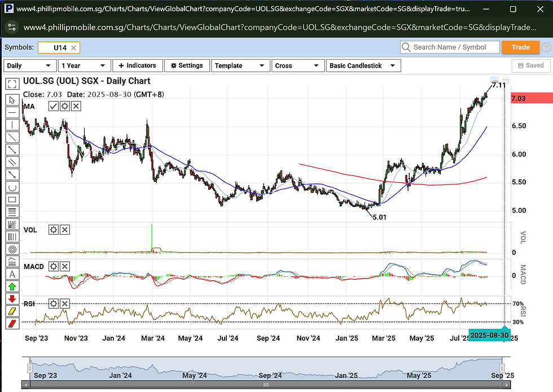The image size is (553, 392).
Task: Click the Search Name / Symbol field
Action: click(x=450, y=47)
